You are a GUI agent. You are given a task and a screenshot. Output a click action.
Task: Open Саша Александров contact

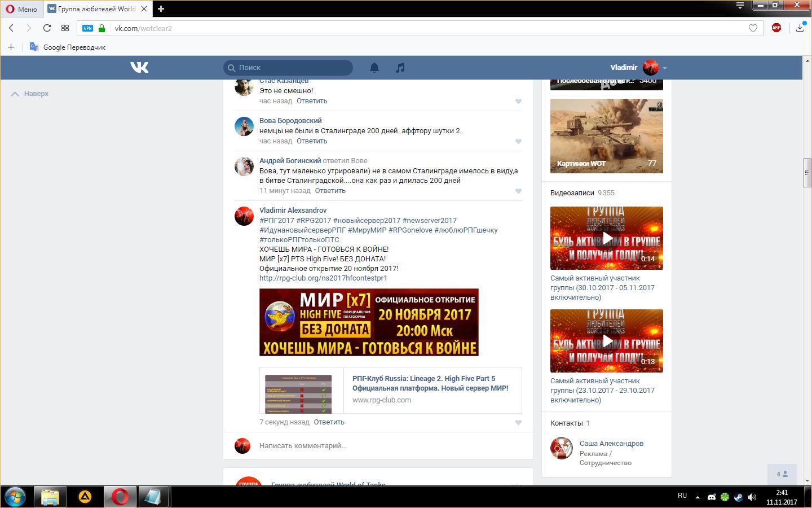[611, 444]
